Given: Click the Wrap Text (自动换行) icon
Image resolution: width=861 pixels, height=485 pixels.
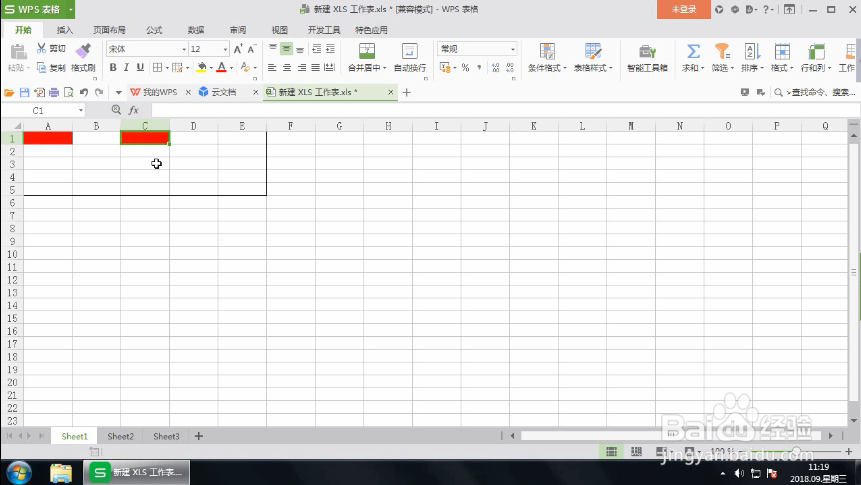Looking at the screenshot, I should [410, 51].
